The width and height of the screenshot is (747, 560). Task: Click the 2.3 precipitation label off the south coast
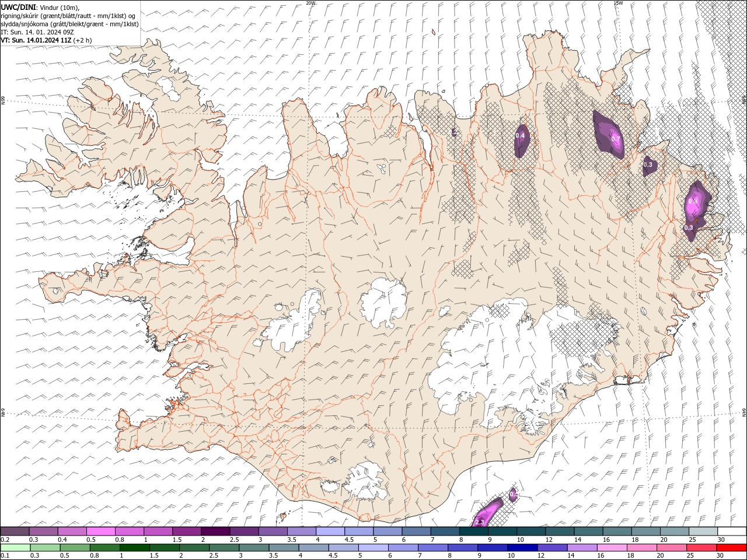[480, 521]
